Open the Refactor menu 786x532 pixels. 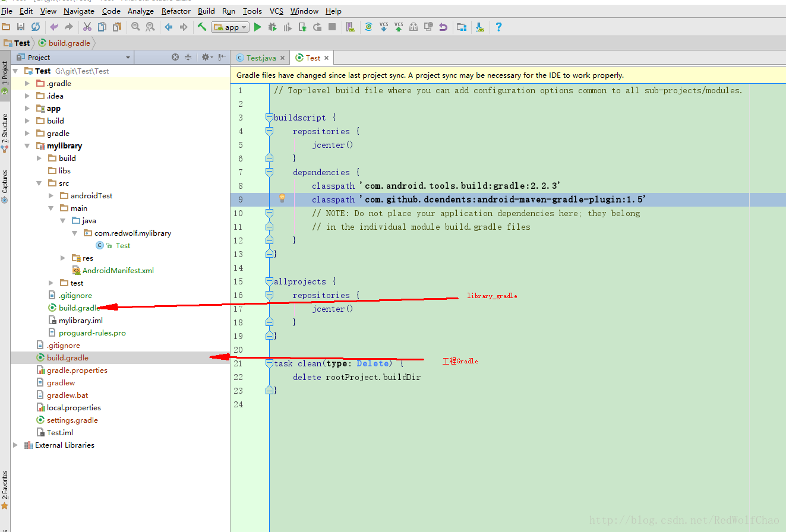point(176,11)
